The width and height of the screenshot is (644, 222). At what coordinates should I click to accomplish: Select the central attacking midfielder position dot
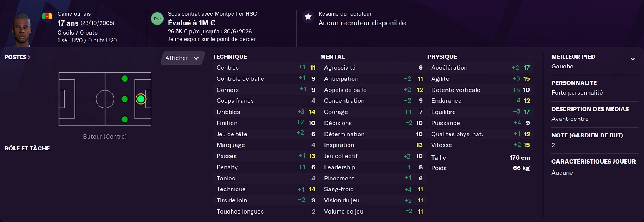124,99
